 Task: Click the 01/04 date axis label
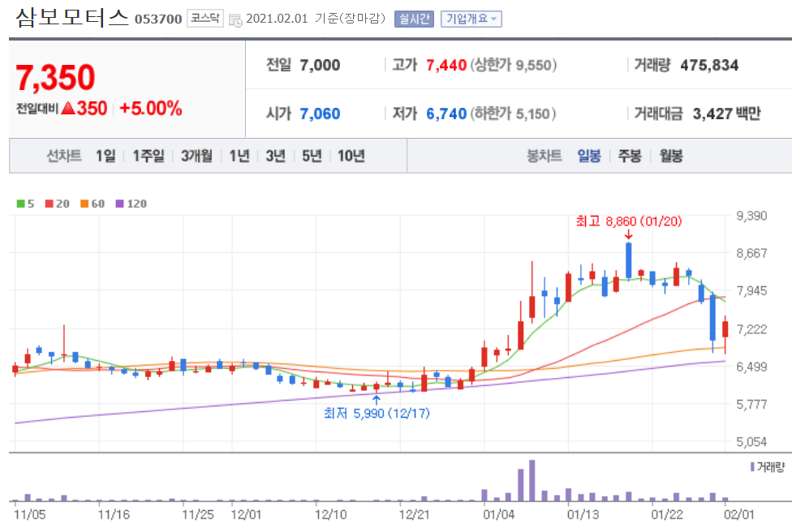coord(498,515)
